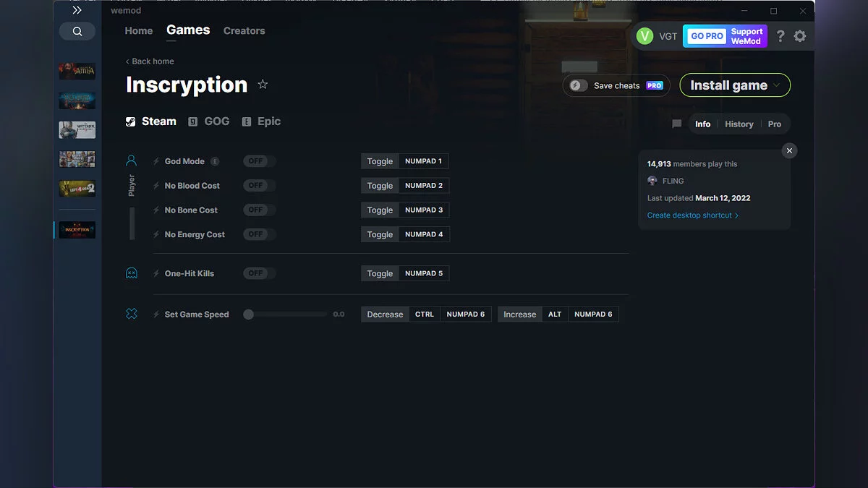868x488 pixels.
Task: Click the Set Game Speed slider handle
Action: [248, 314]
